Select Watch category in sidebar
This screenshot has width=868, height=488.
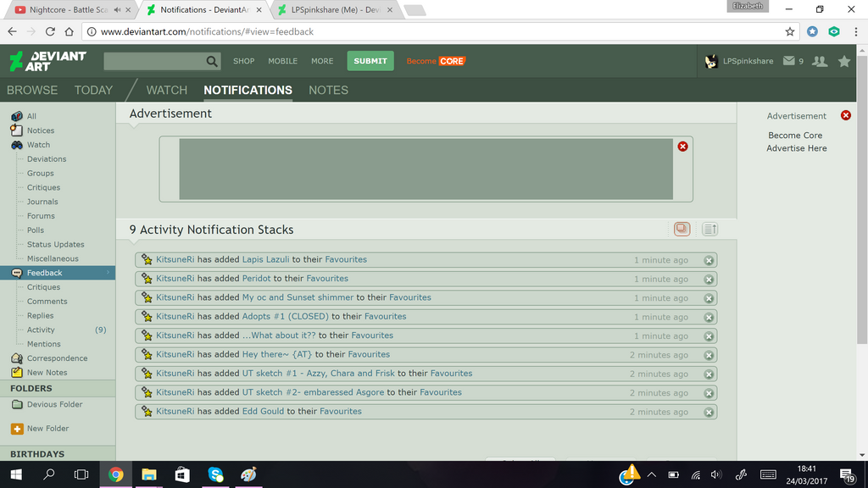38,145
